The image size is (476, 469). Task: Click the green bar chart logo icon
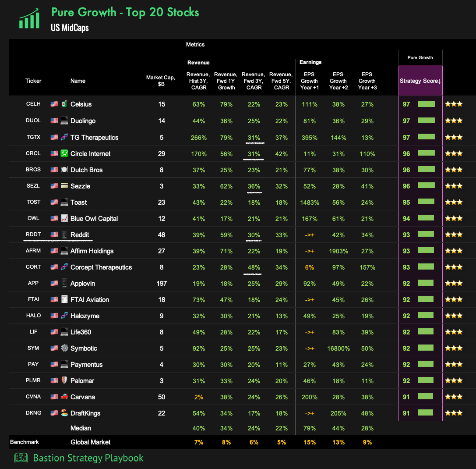click(x=29, y=19)
